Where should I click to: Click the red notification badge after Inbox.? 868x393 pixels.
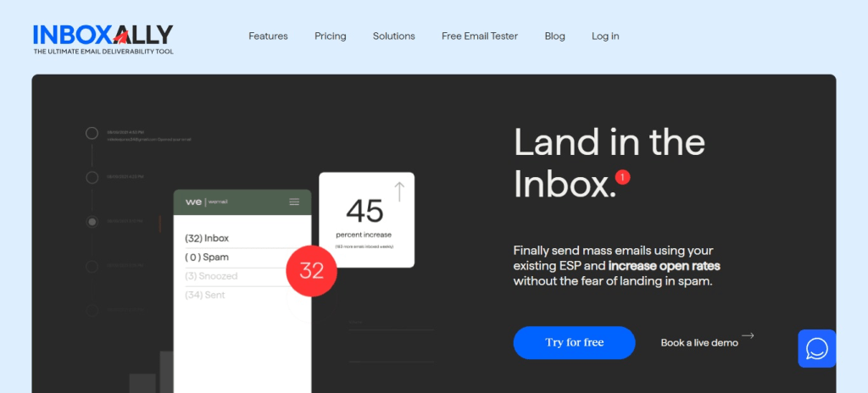(x=623, y=177)
